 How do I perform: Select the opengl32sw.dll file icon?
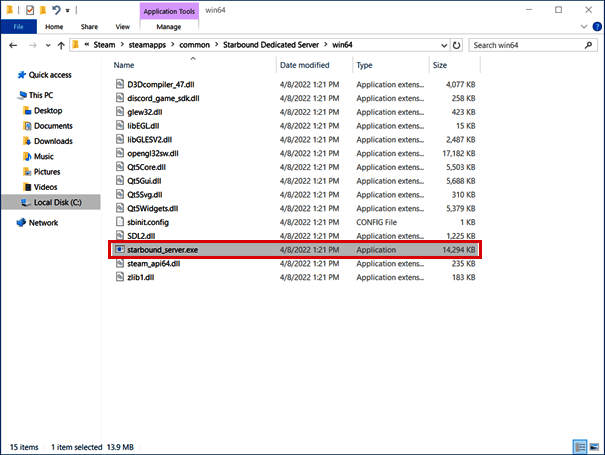tap(120, 153)
